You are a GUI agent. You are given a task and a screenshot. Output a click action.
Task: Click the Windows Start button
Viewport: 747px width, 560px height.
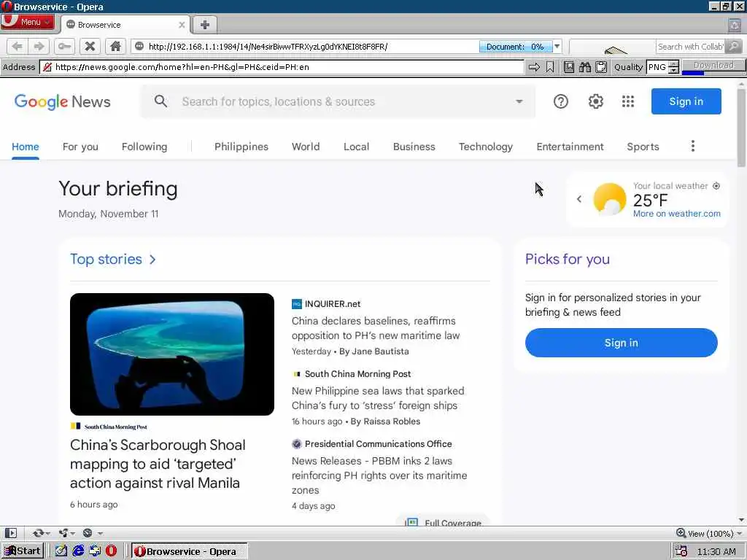(23, 551)
